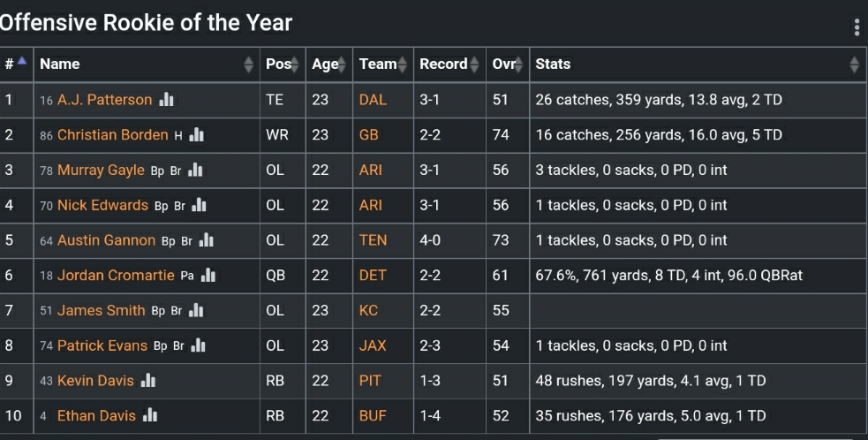Open stats chart icon for Jordan Cromartie
Image resolution: width=868 pixels, height=440 pixels.
[x=208, y=276]
